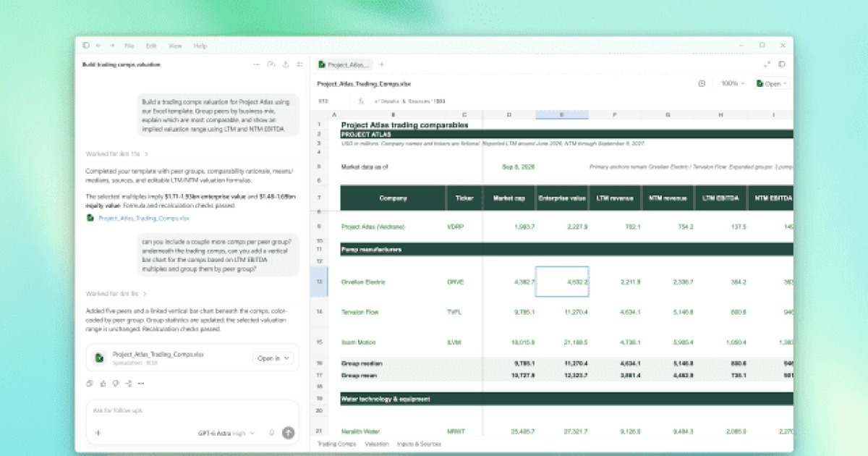The image size is (868, 456).
Task: Click the plus attach button in composer
Action: tap(98, 433)
